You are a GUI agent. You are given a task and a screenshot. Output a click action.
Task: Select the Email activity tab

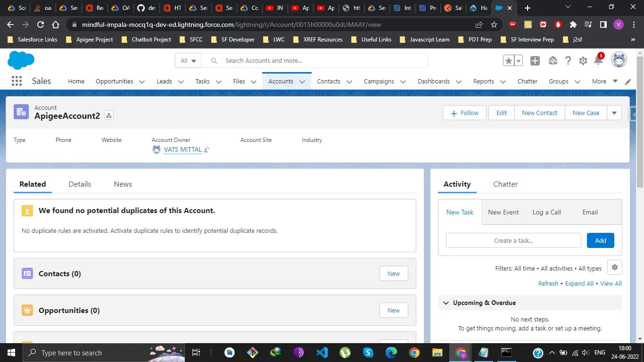[x=590, y=212]
